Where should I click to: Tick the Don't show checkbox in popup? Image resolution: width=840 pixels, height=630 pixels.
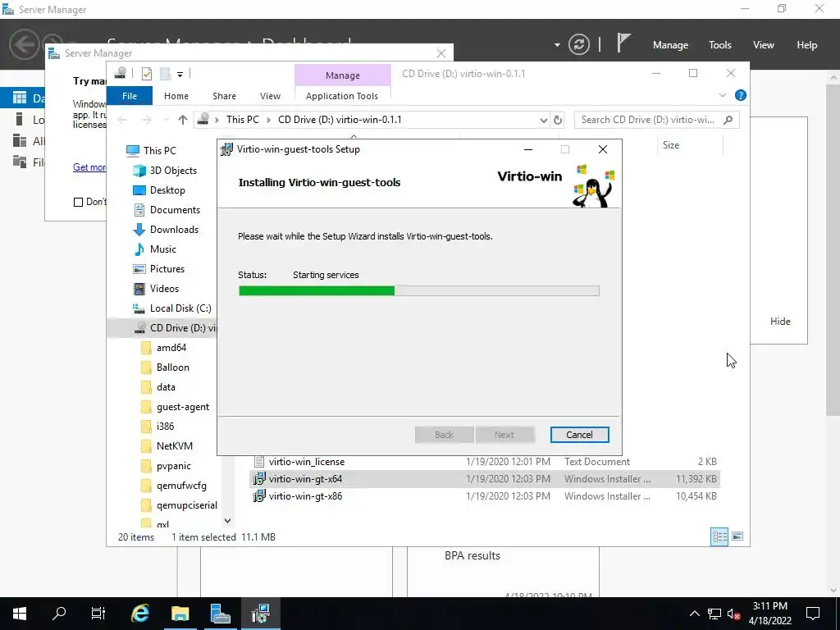tap(78, 202)
